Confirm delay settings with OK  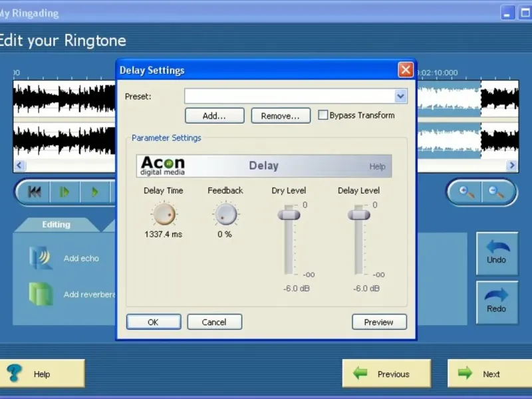pyautogui.click(x=154, y=322)
